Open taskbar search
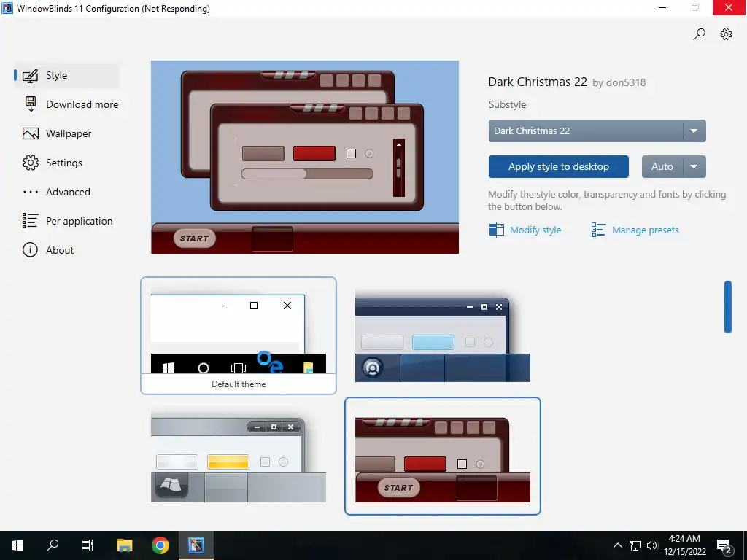The image size is (747, 560). pos(53,545)
